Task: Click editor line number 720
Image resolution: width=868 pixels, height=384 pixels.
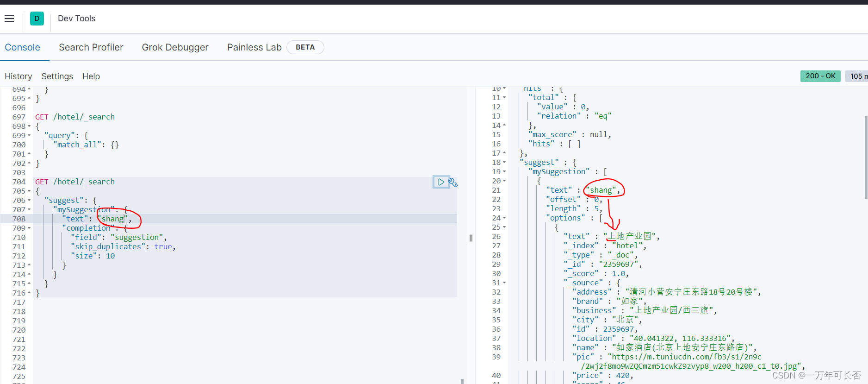Action: click(19, 330)
